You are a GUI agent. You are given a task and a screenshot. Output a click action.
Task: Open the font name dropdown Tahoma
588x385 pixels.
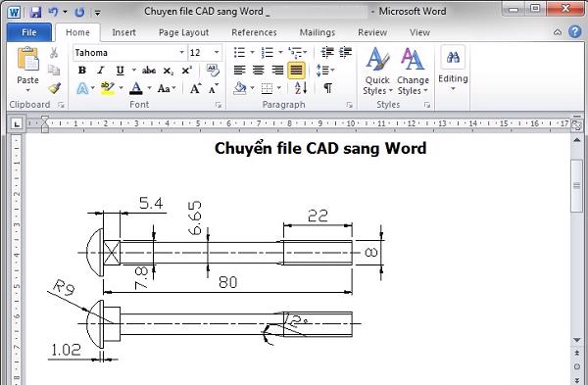point(182,53)
